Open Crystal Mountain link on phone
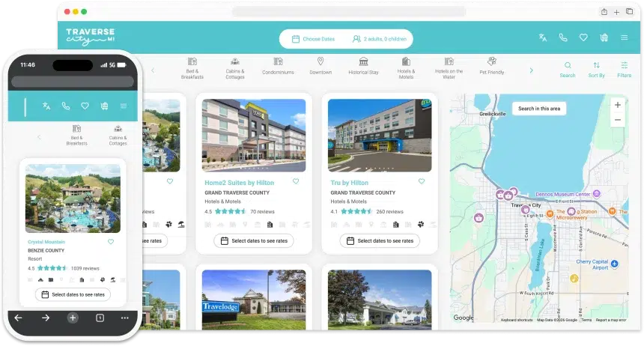Viewport: 644px width, 346px height. [x=46, y=242]
